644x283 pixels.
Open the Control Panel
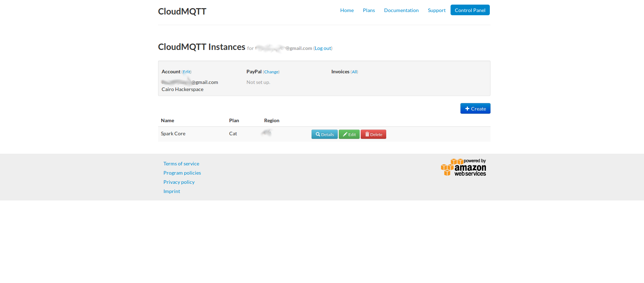click(470, 10)
